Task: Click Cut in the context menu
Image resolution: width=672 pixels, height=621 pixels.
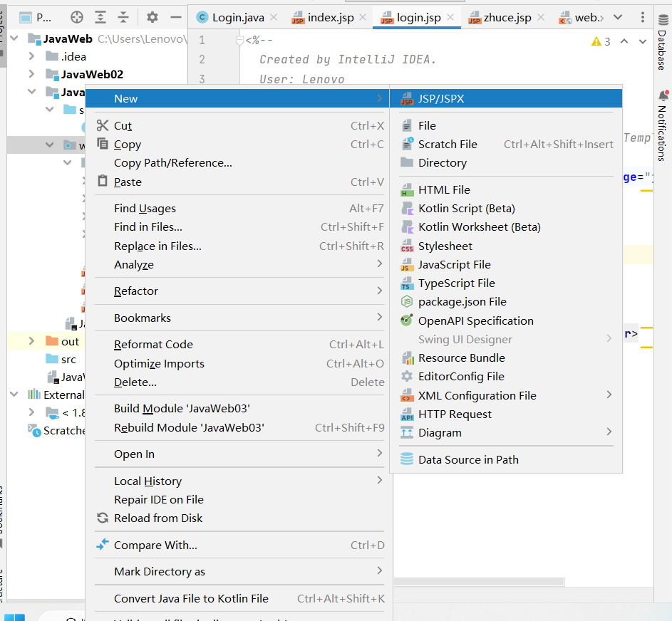Action: [237, 125]
